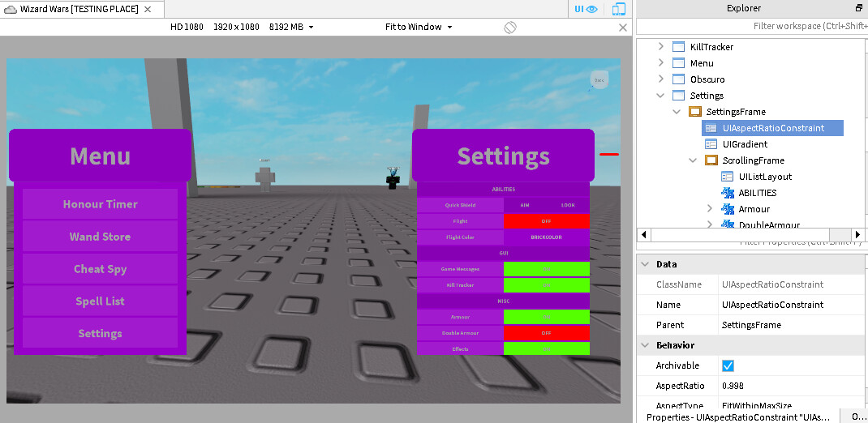Toggle the Double Armour OFF switch

point(547,333)
